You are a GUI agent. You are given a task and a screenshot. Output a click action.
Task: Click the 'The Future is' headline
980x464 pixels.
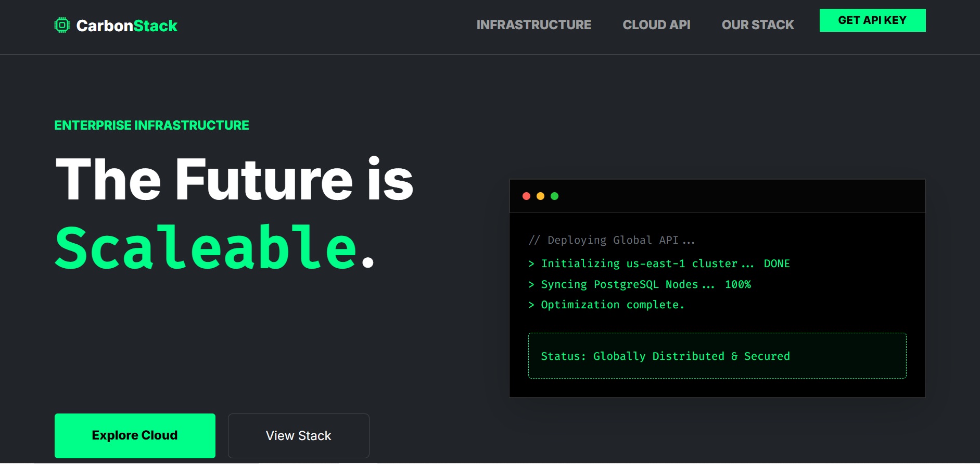pyautogui.click(x=234, y=180)
